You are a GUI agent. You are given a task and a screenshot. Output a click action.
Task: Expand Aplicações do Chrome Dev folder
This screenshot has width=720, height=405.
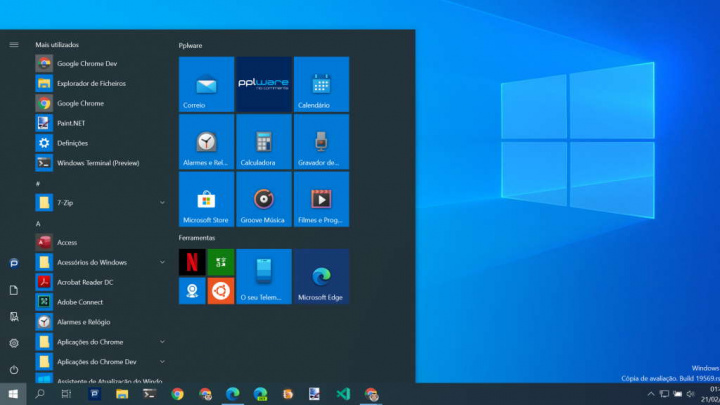coord(162,362)
